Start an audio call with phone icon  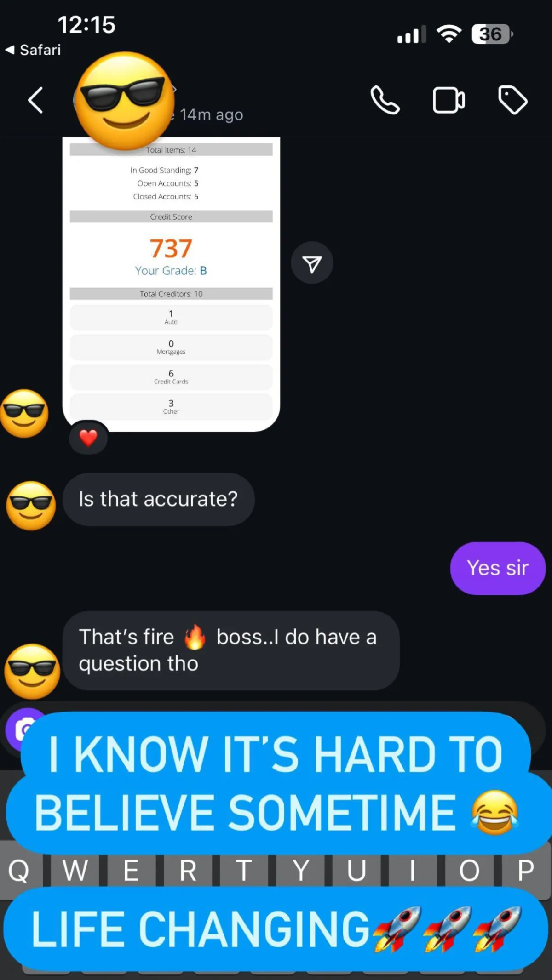[385, 100]
